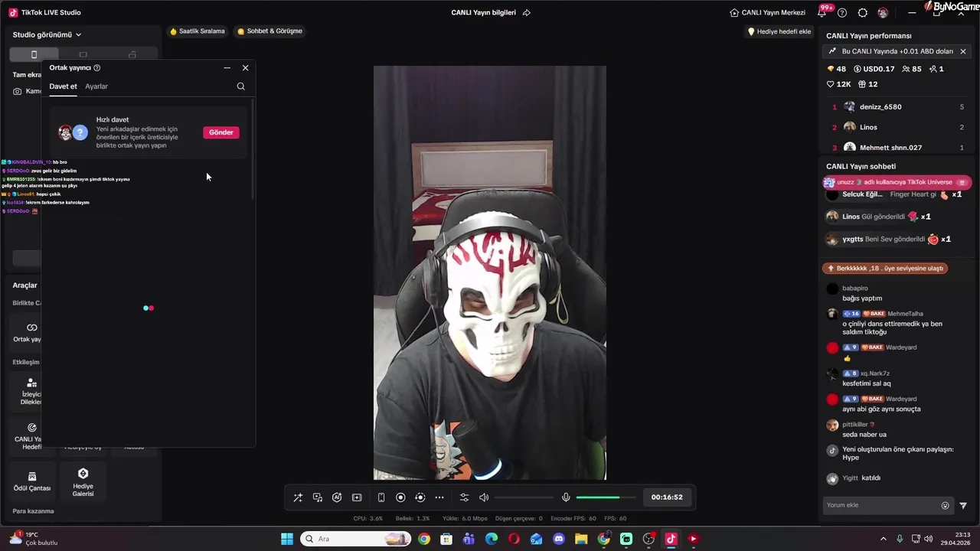Screen dimensions: 980x551
Task: Open the help question mark in title bar
Action: click(x=842, y=13)
